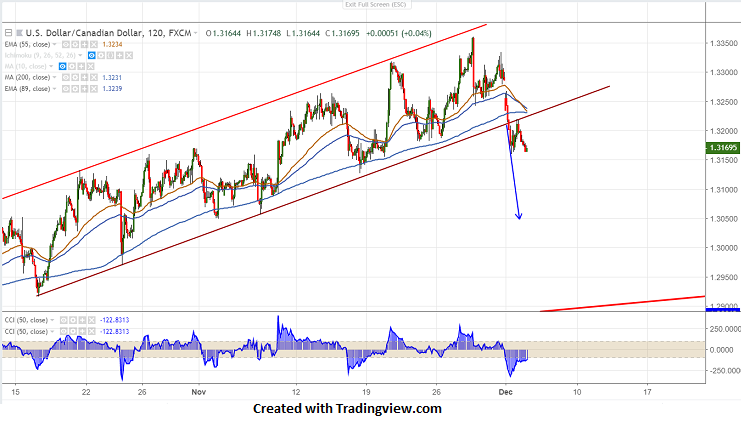
Task: Show the hidden MA (10, close) indicator
Action: [62, 67]
